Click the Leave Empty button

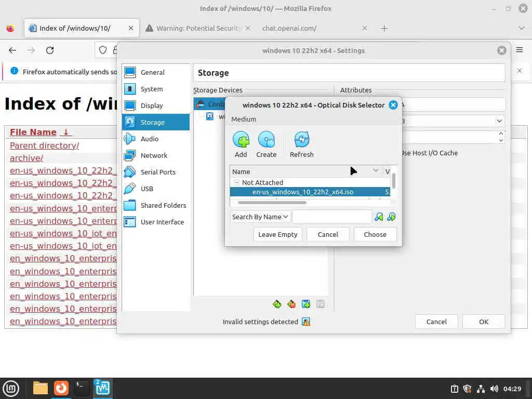click(277, 234)
